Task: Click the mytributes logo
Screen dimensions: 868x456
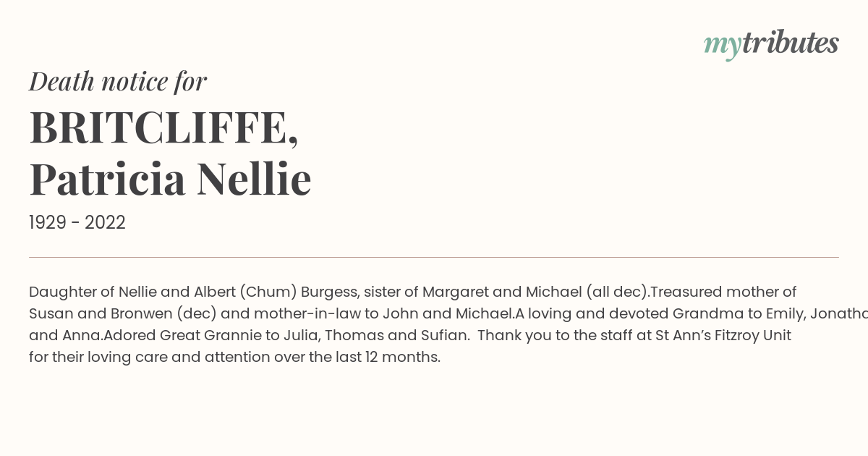Action: tap(771, 44)
